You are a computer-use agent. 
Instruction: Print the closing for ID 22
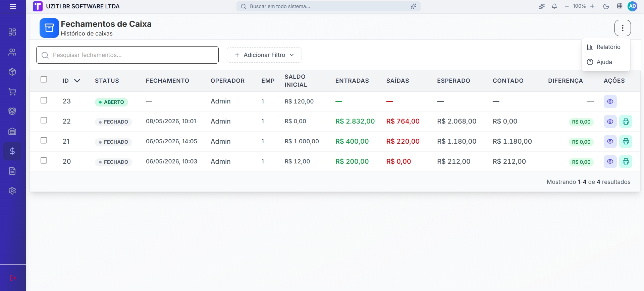[x=626, y=122]
